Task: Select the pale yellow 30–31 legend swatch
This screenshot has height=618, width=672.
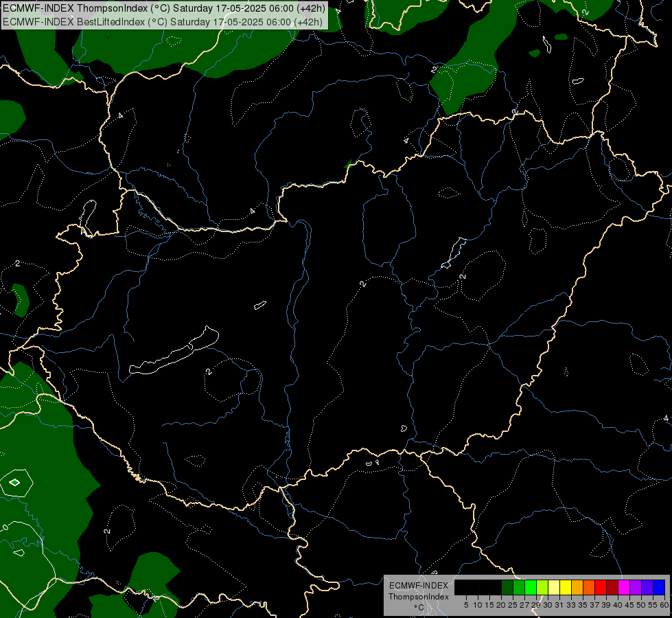Action: click(554, 587)
